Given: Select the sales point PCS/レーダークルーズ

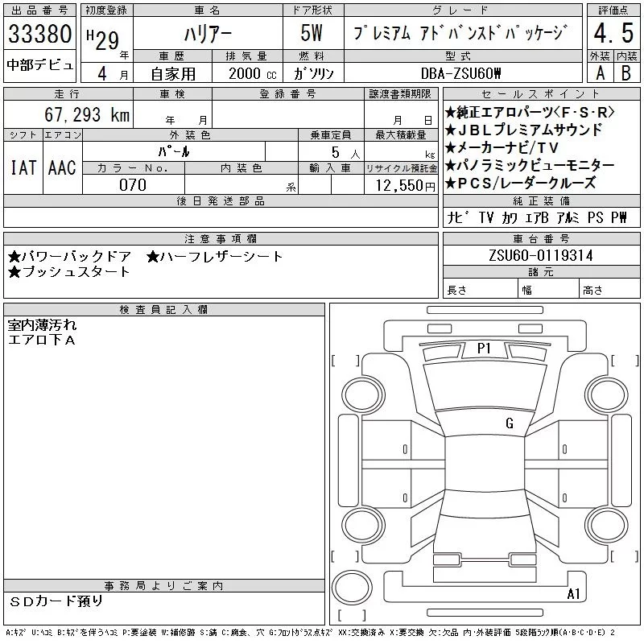Looking at the screenshot, I should pyautogui.click(x=521, y=183).
